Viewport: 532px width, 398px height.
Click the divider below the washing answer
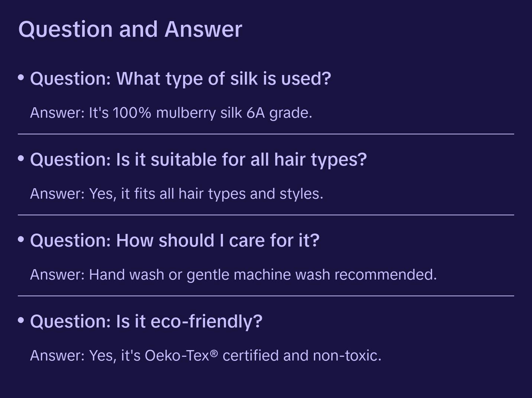click(x=266, y=296)
